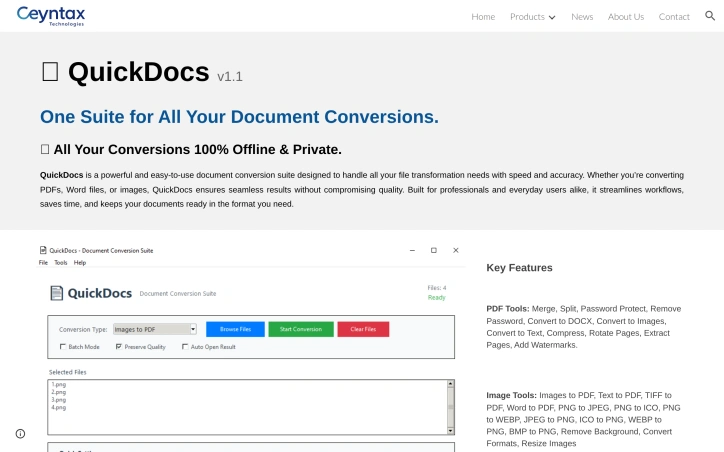This screenshot has width=724, height=452.
Task: Click the small QuickDocs title bar icon
Action: (x=43, y=250)
